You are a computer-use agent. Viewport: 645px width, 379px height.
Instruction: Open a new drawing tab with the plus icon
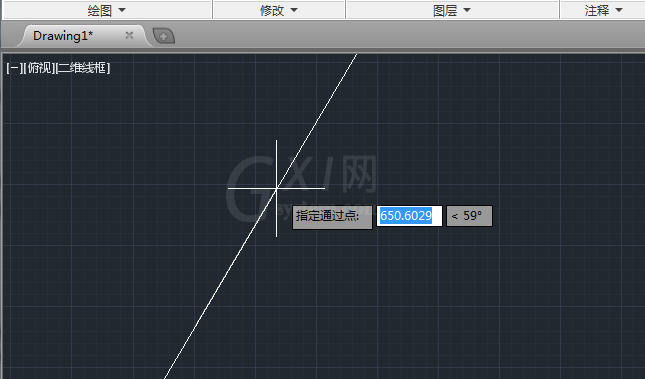(x=164, y=36)
